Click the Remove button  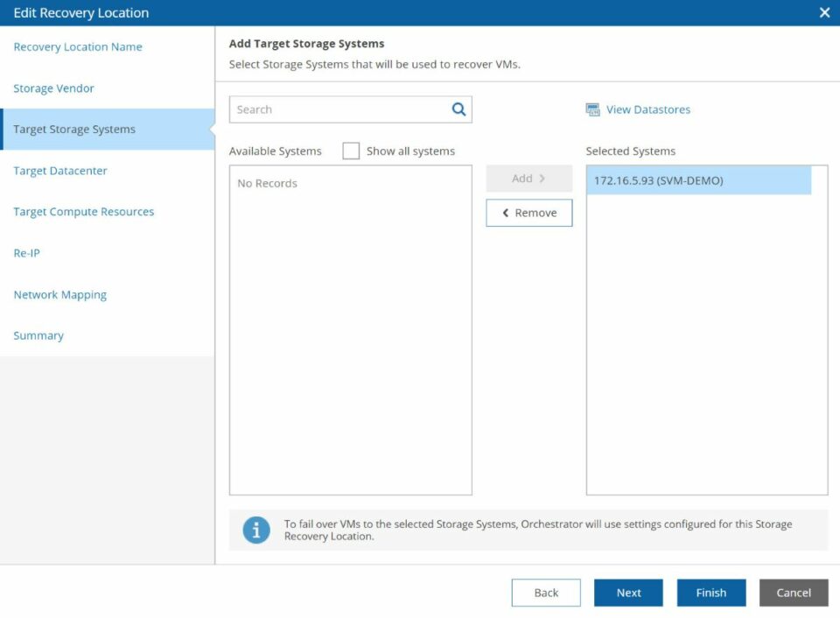click(x=528, y=213)
